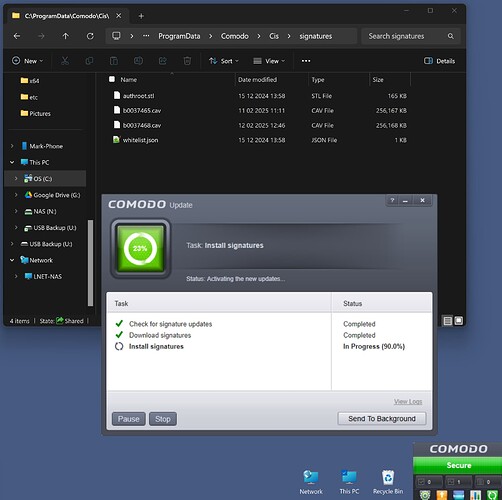The width and height of the screenshot is (502, 500).
Task: Open the This PC desktop icon
Action: (x=349, y=481)
